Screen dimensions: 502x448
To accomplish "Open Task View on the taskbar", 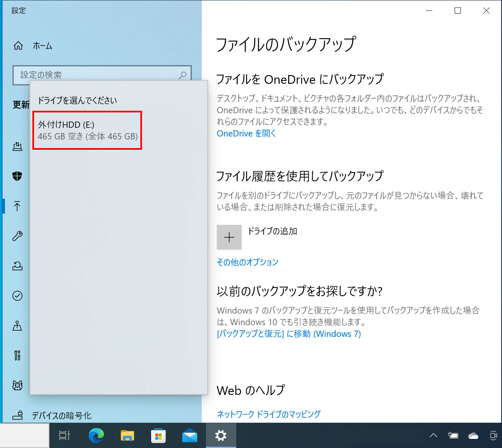I will click(64, 436).
